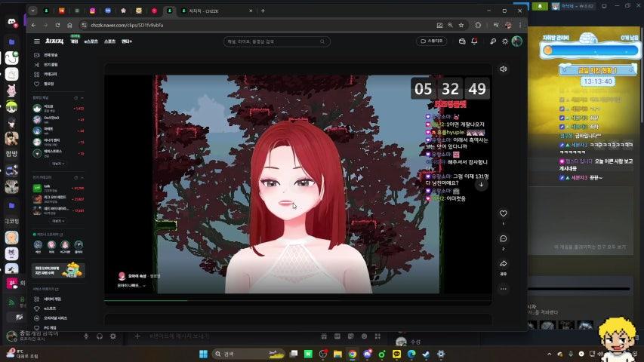Open File Explorer from the taskbar

[337, 354]
